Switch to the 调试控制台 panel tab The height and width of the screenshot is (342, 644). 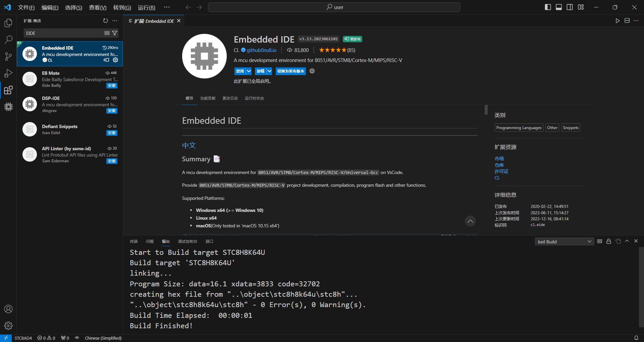187,241
